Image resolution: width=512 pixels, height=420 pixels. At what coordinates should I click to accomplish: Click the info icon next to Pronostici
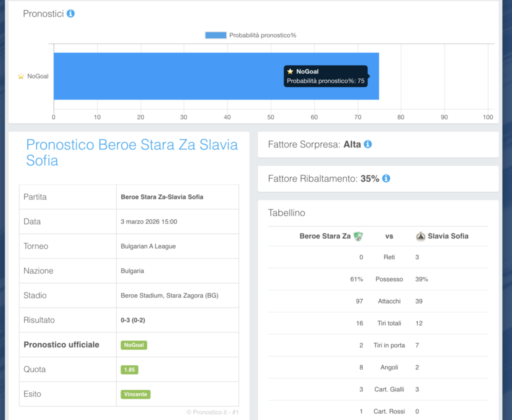point(70,13)
